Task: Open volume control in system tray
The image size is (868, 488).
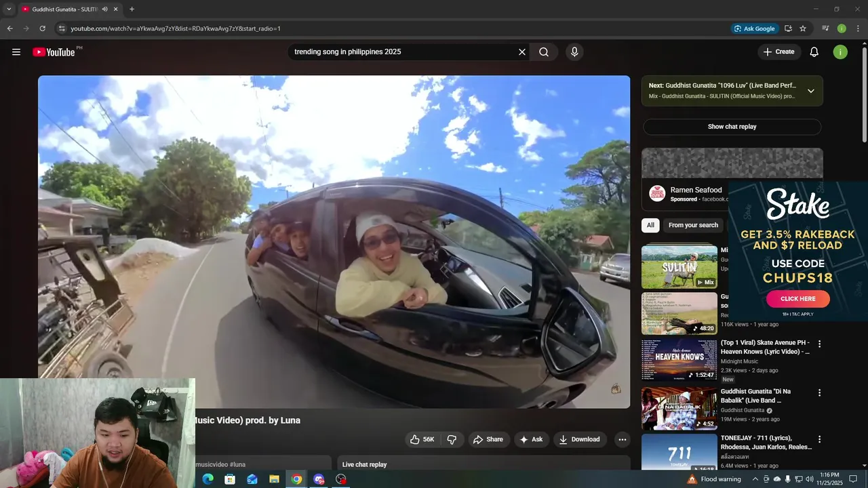Action: 809,479
